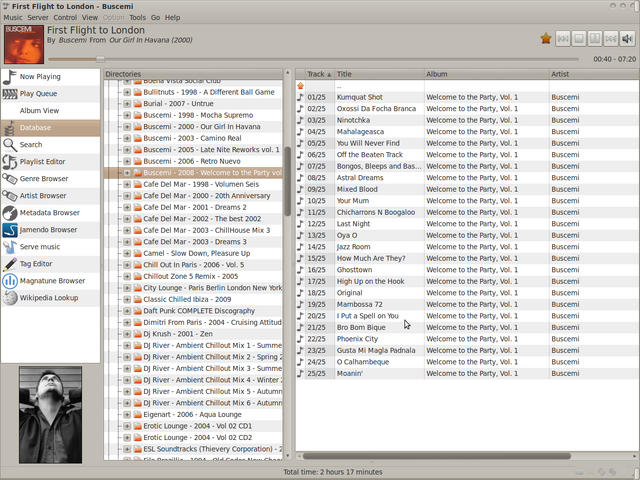
Task: Click the Jamendo Browser blue icon
Action: pos(10,230)
